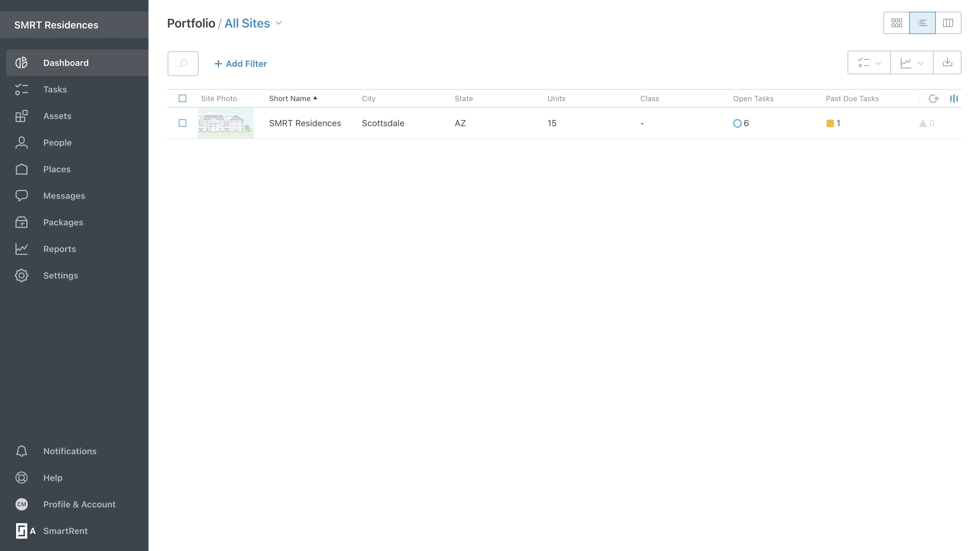Switch to map view
Screen dimensions: 980x551
(948, 23)
